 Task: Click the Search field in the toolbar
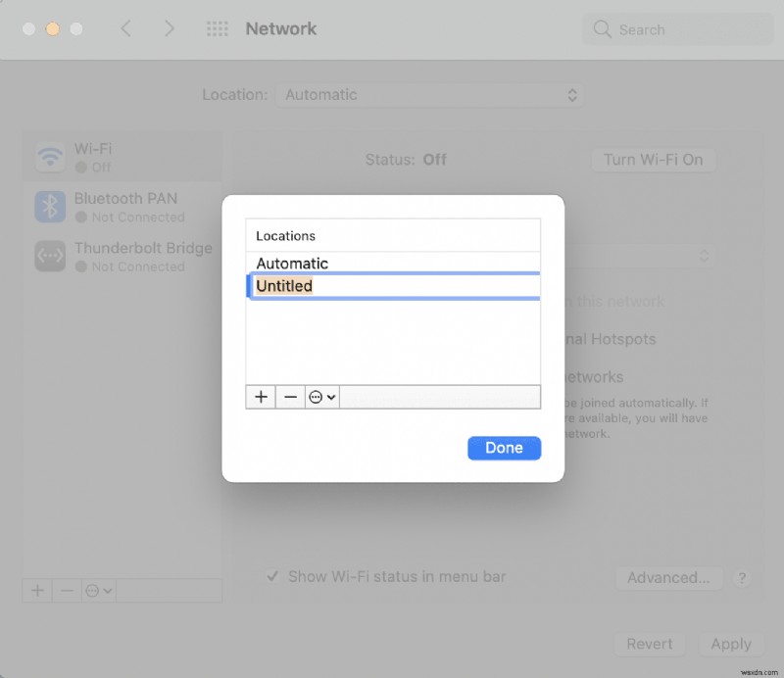click(x=676, y=29)
